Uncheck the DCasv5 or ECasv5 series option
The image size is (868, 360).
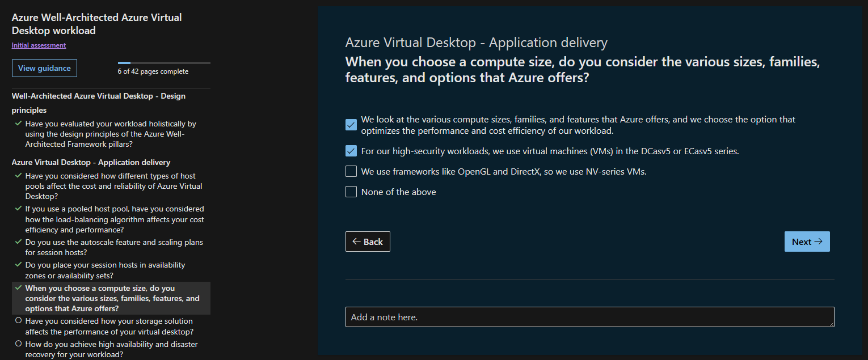pos(351,151)
